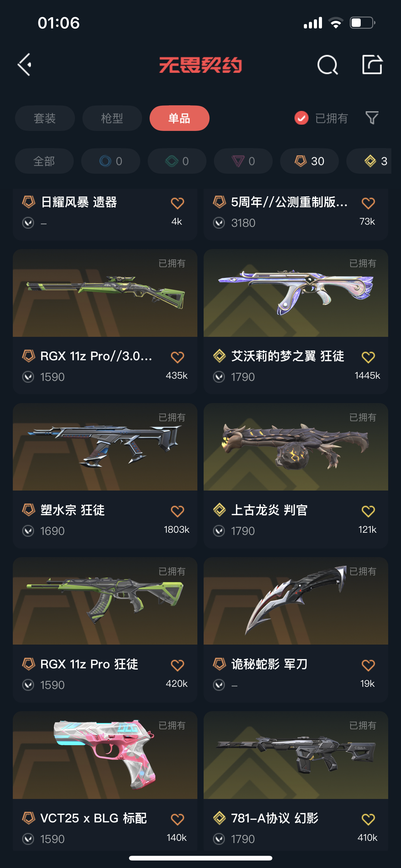Tap the back arrow icon
The width and height of the screenshot is (401, 868).
(x=25, y=64)
